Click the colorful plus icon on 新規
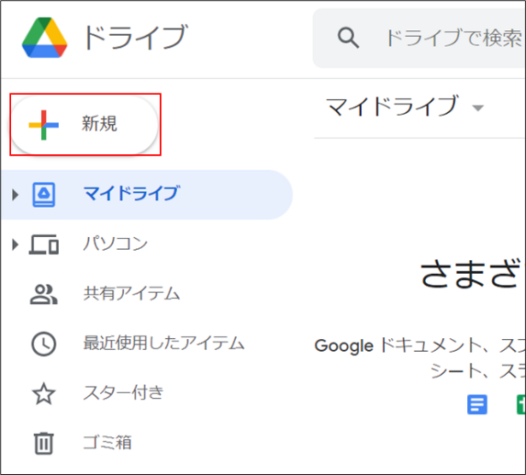The image size is (526, 475). (44, 125)
